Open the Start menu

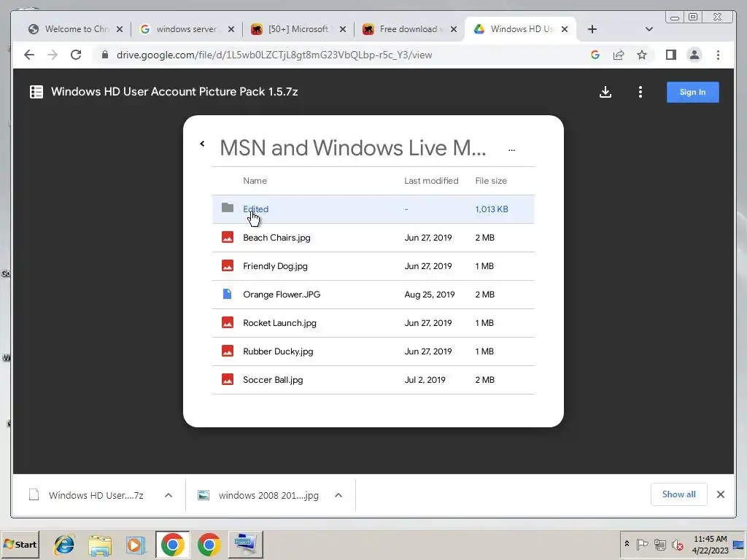point(20,544)
